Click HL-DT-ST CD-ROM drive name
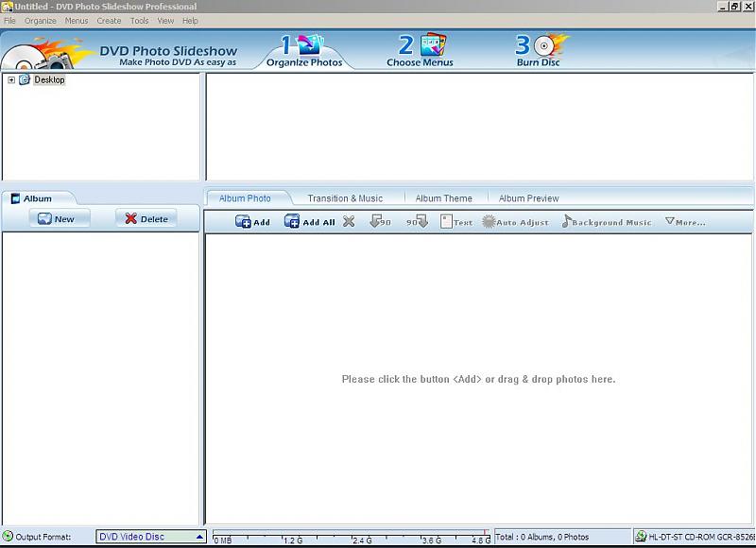This screenshot has height=548, width=756. point(702,537)
